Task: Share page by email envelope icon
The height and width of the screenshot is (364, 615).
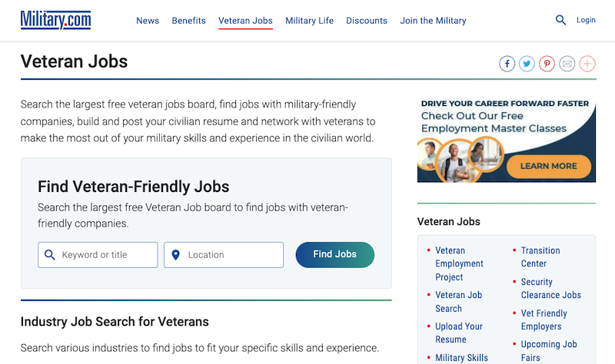Action: [x=567, y=64]
